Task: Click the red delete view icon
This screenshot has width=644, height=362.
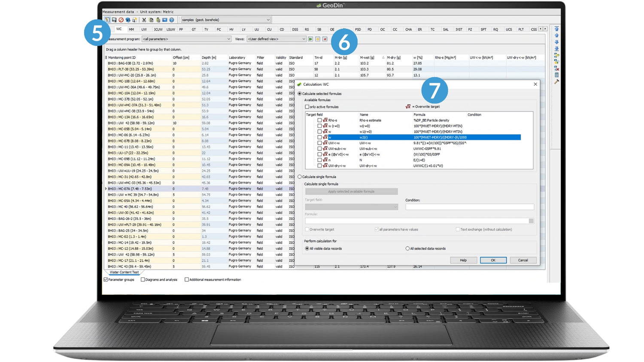Action: tap(325, 39)
